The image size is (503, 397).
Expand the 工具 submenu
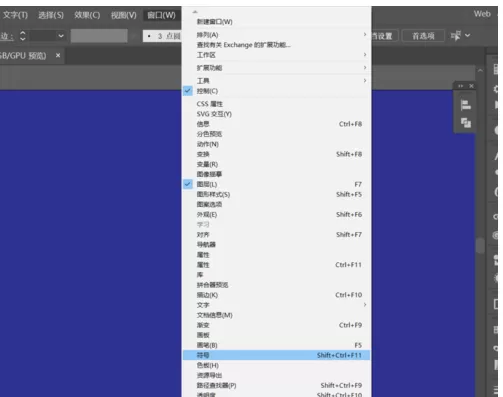click(x=277, y=81)
